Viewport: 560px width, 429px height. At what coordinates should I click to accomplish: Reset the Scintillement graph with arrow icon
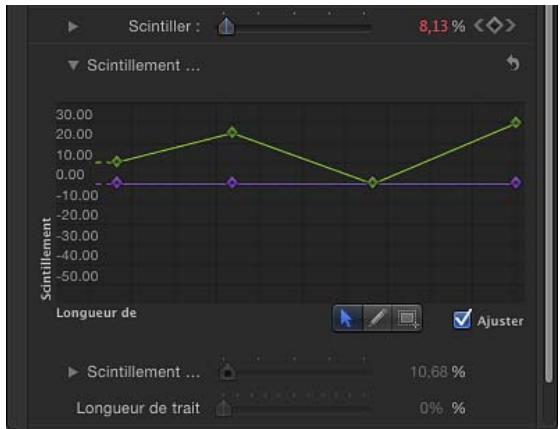513,63
